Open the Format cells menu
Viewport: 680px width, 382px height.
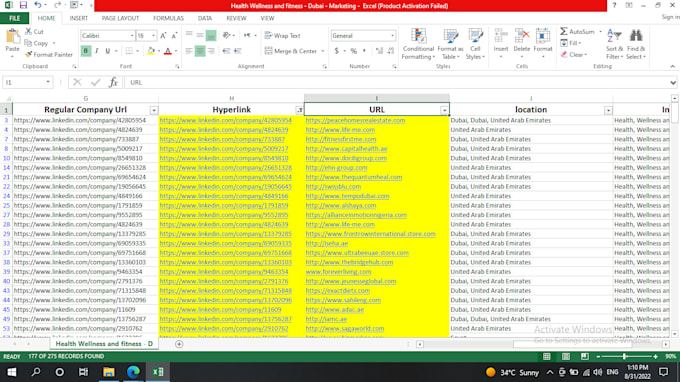543,44
